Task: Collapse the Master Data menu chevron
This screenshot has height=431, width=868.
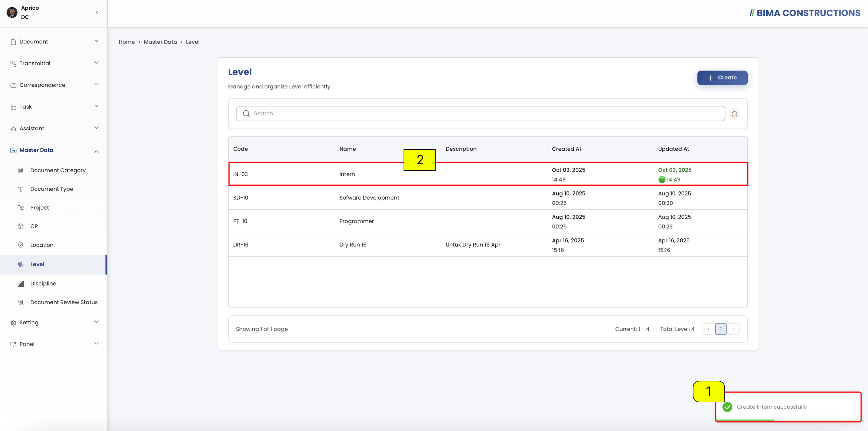Action: coord(96,152)
